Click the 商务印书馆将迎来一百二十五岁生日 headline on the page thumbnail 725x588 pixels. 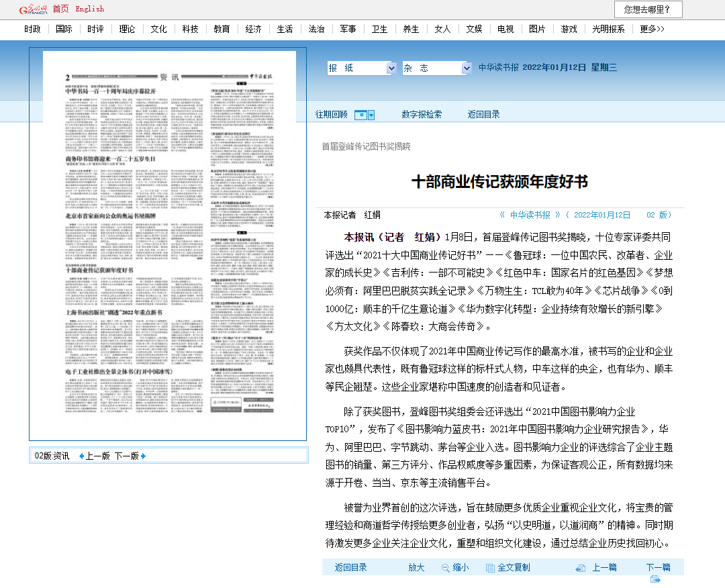coord(111,159)
